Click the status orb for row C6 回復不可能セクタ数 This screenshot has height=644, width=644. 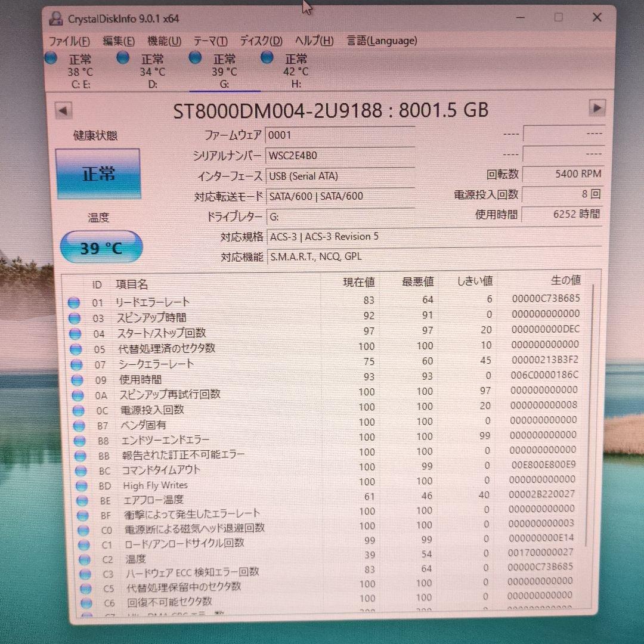coord(86,603)
